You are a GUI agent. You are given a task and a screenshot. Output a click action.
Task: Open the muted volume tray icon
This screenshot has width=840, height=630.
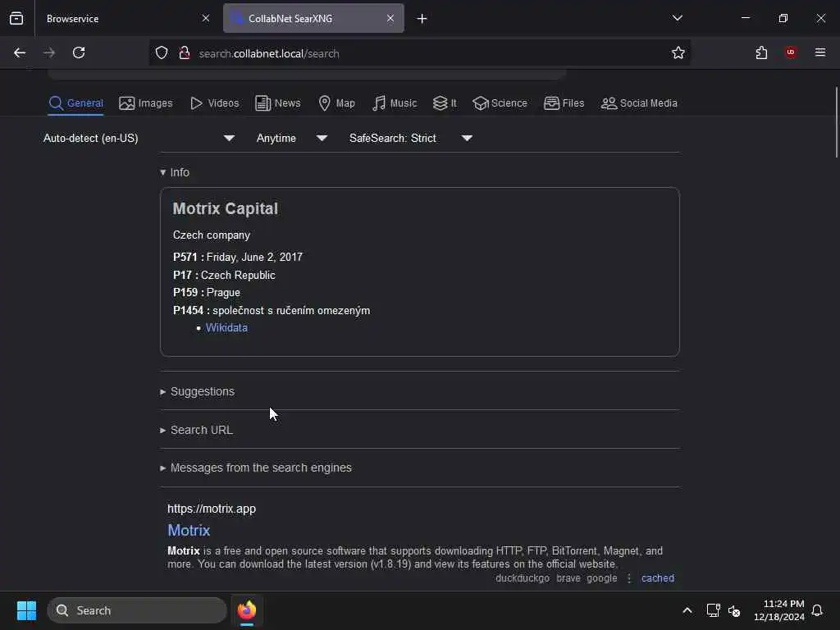[734, 610]
